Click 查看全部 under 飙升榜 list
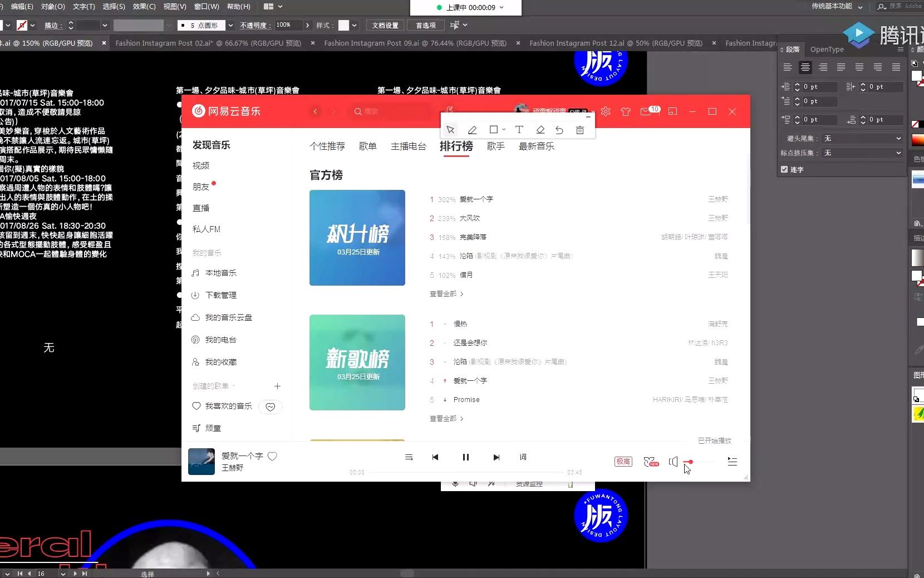 pos(446,294)
